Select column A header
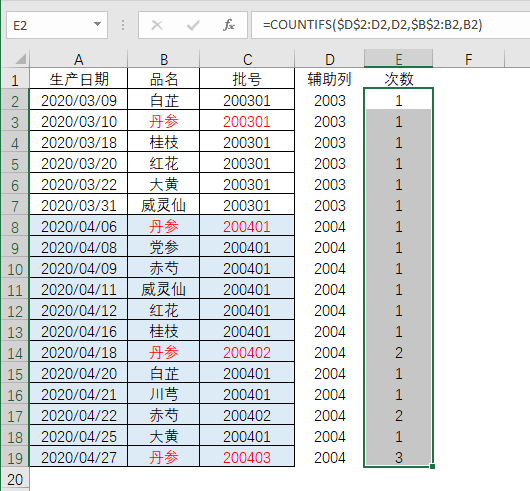This screenshot has width=530, height=491. tap(78, 59)
